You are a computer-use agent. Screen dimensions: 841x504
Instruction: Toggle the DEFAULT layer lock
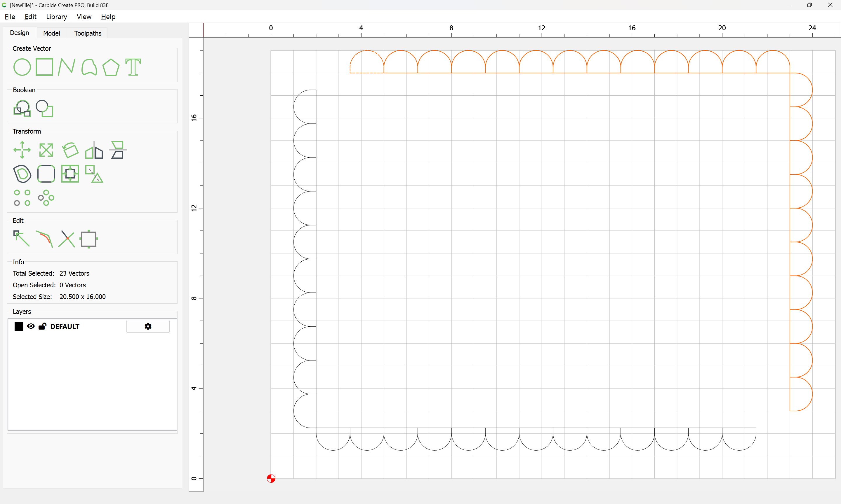click(x=42, y=326)
